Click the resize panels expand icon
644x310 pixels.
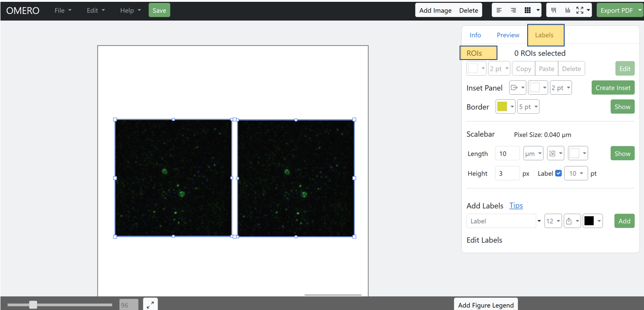[580, 10]
